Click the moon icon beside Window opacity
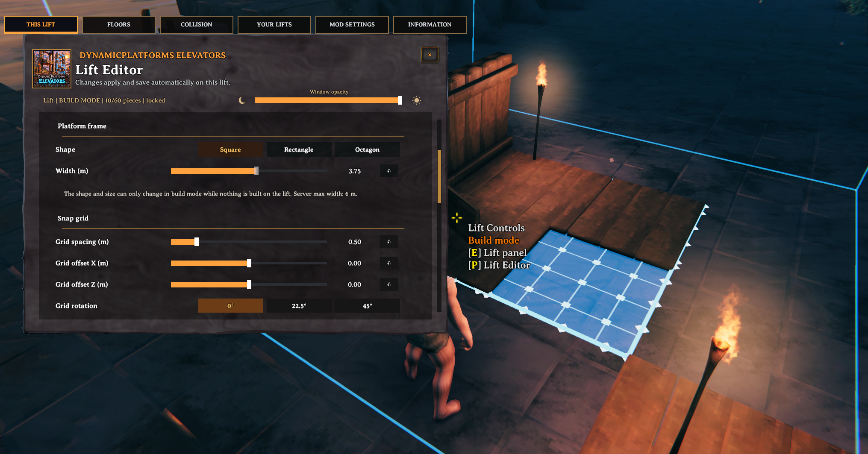Screen dimensions: 868x454 pos(242,100)
